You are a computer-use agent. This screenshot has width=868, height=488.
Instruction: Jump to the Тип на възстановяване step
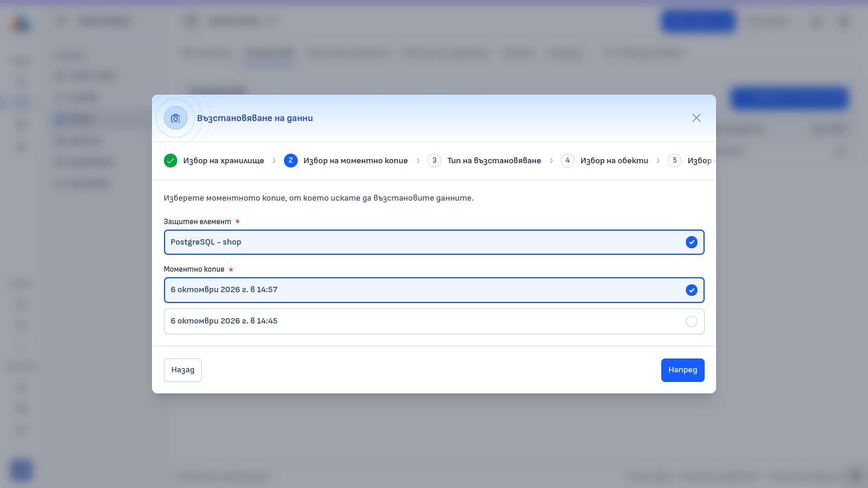[x=485, y=161]
